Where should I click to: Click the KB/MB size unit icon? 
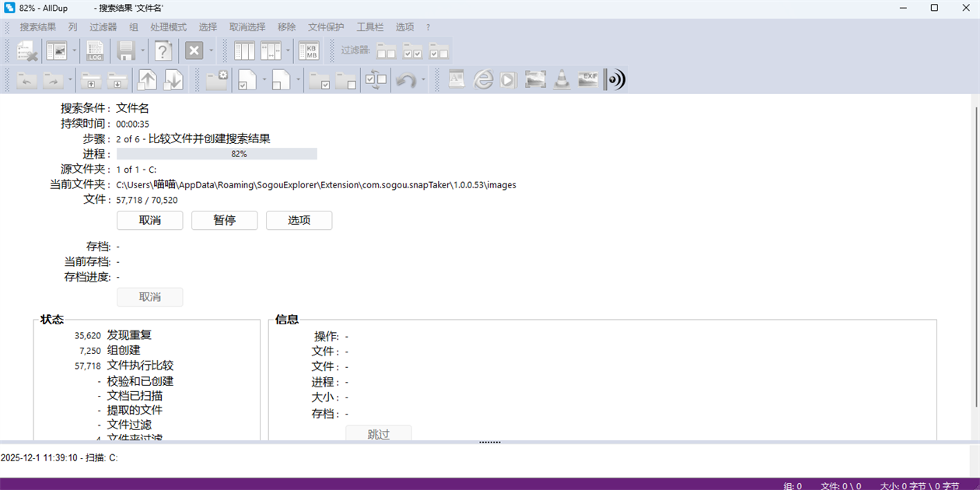[309, 51]
